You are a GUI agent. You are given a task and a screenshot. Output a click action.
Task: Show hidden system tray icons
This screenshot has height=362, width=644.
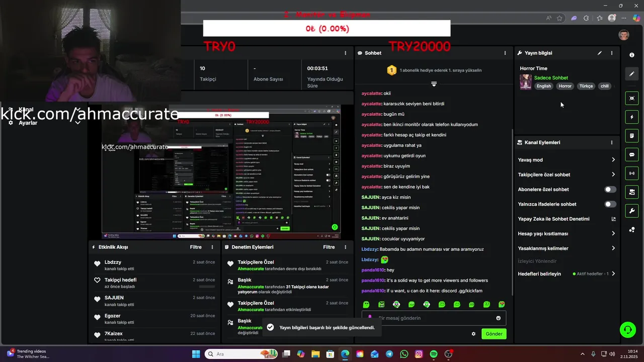(x=583, y=354)
